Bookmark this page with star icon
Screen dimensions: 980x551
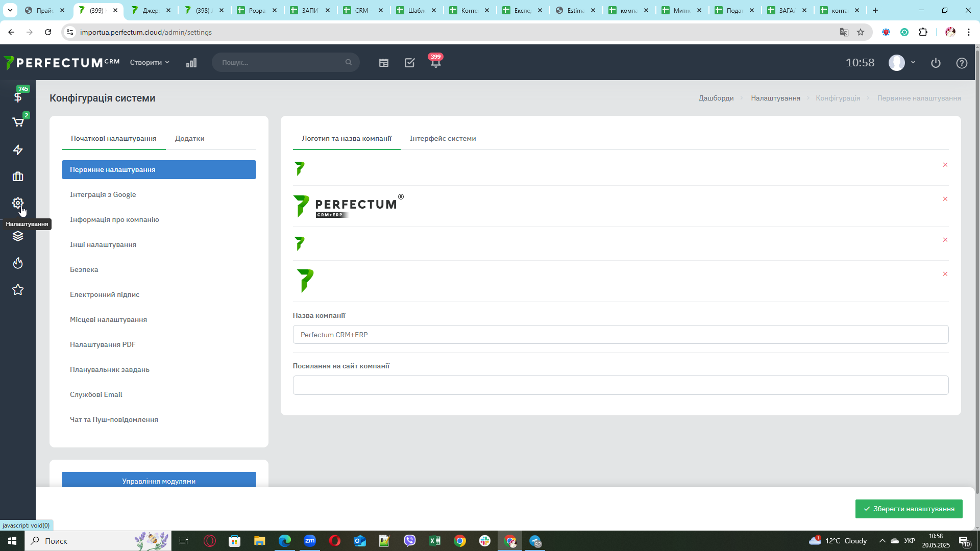coord(861,32)
